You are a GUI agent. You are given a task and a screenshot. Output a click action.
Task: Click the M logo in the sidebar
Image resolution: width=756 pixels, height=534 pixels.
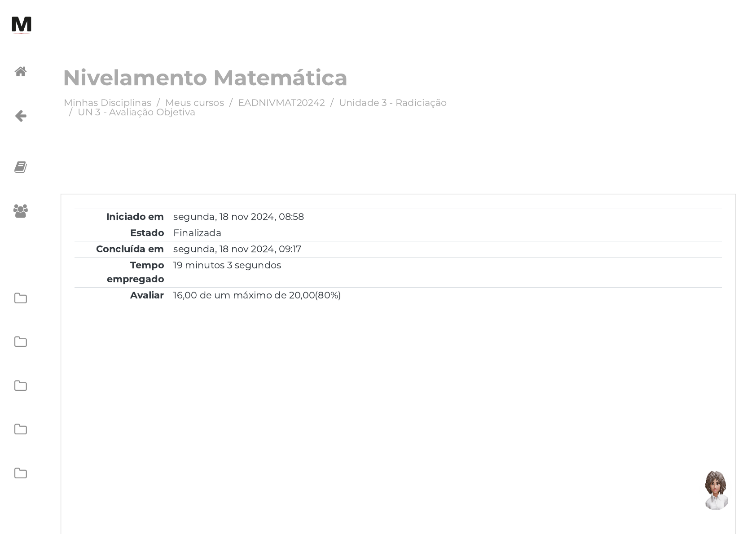click(x=21, y=25)
